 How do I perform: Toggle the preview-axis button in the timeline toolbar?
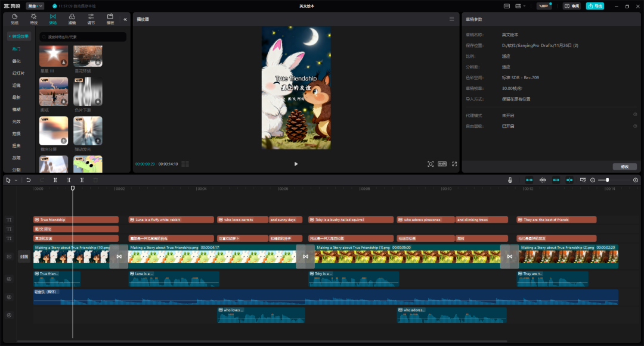[x=569, y=180]
